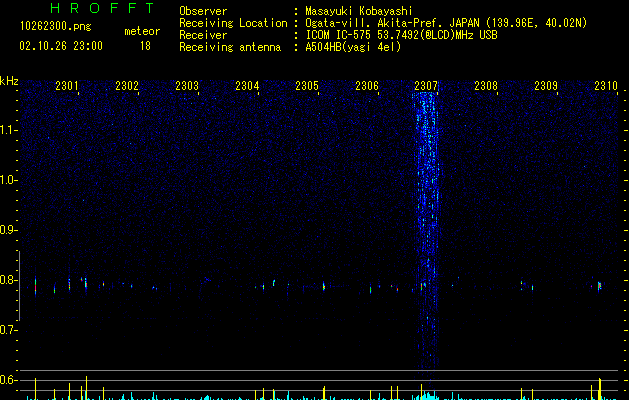Viewport: 629px width, 400px height.
Task: Click antenna value A504HB(yagi 4el)
Action: (353, 47)
